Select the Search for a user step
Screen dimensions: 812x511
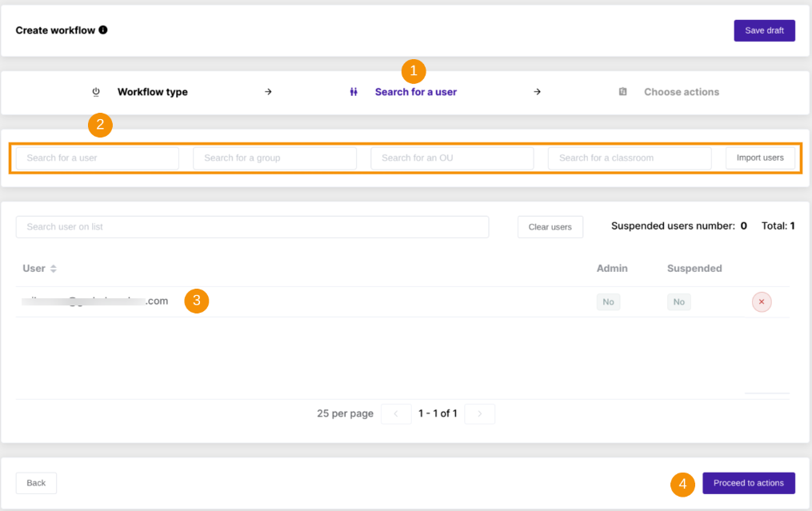(415, 92)
